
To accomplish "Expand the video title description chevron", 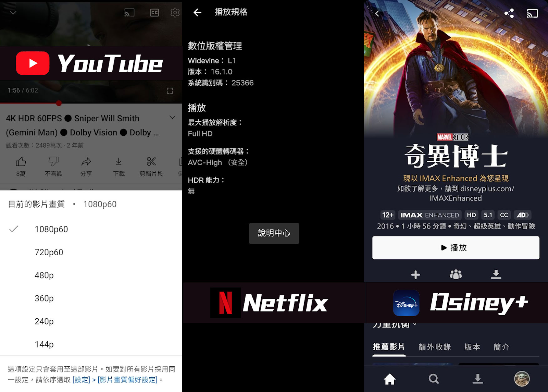I will [x=172, y=118].
